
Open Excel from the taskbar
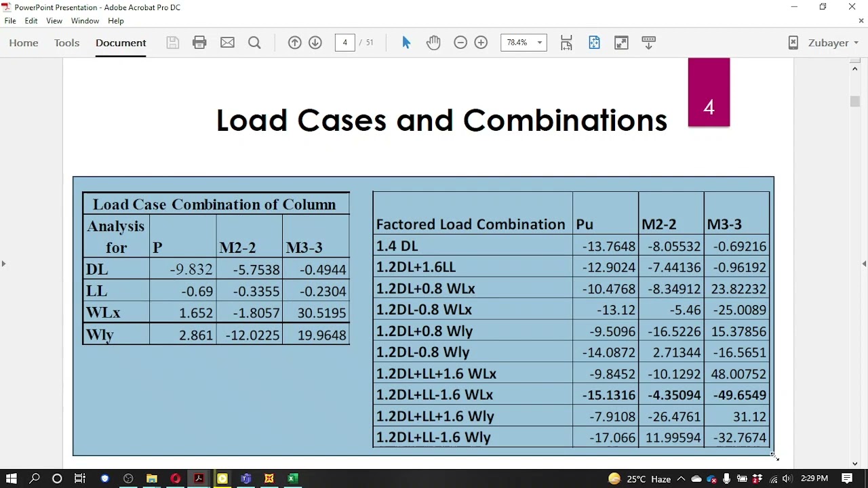[x=292, y=479]
